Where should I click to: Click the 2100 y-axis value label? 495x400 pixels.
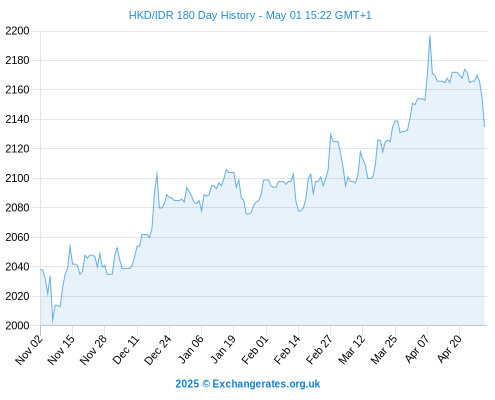pyautogui.click(x=17, y=178)
